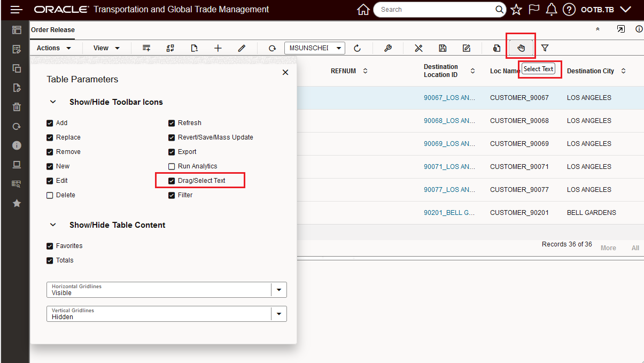Click in the Search field
The image size is (644, 363).
433,9
